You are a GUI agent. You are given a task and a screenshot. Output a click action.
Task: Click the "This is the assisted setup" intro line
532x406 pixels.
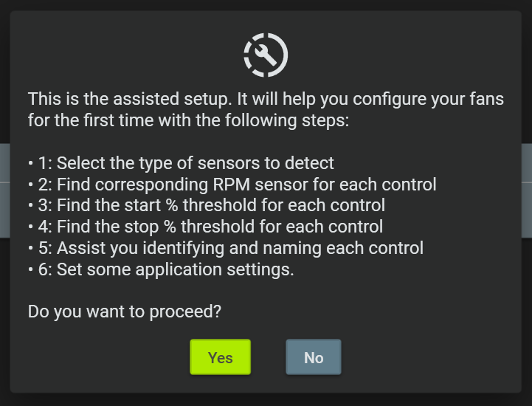click(266, 99)
